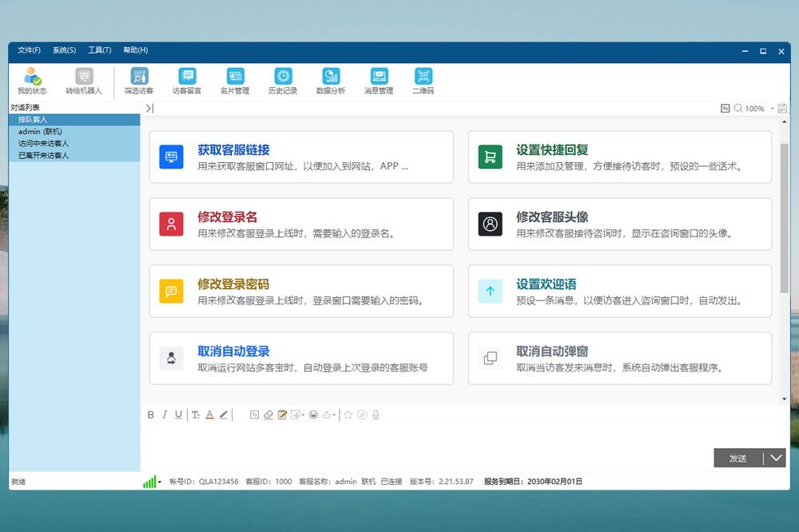Open 消息管理 message management
Screen dimensions: 799x532
pyautogui.click(x=379, y=81)
